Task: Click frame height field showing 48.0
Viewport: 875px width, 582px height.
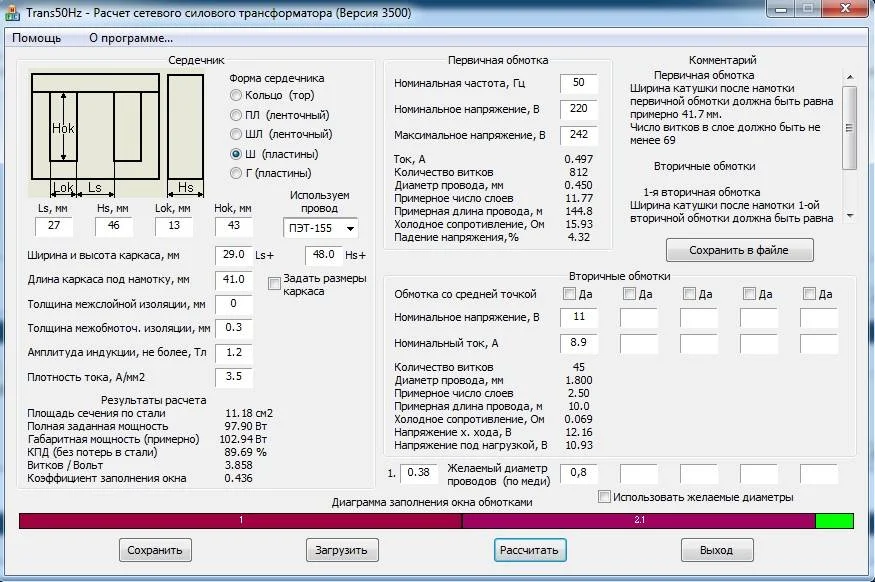Action: [x=324, y=256]
